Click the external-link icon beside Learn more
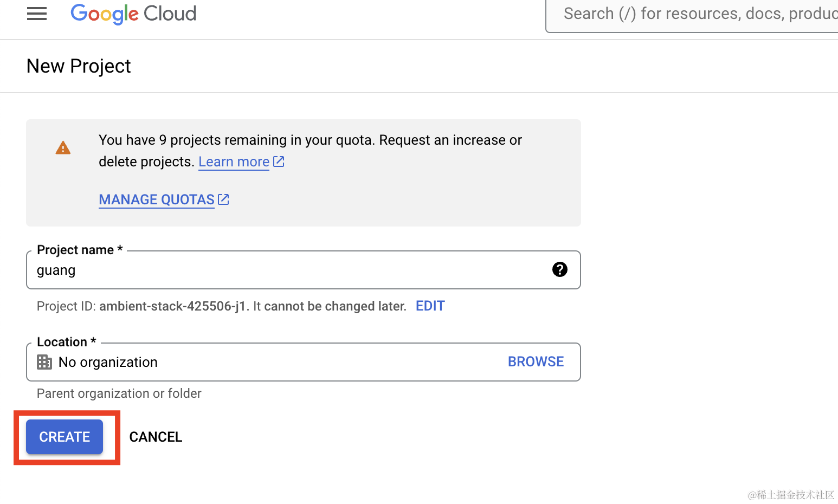 pyautogui.click(x=279, y=161)
